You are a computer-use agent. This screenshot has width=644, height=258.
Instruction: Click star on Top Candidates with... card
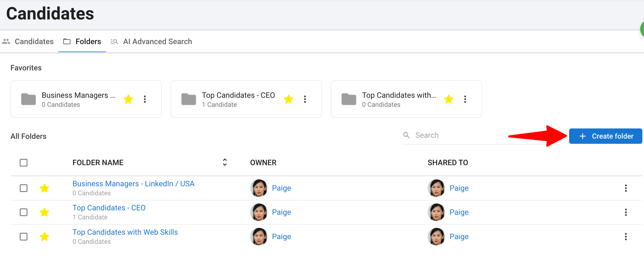[449, 99]
